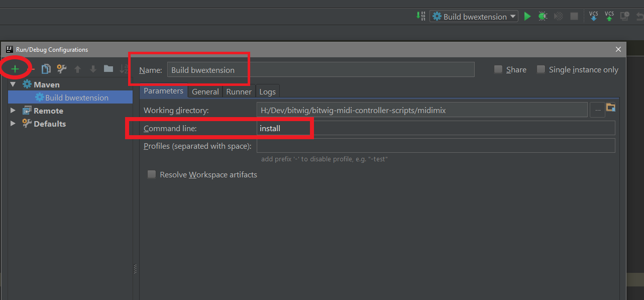Click the VCS update project icon

pyautogui.click(x=593, y=16)
